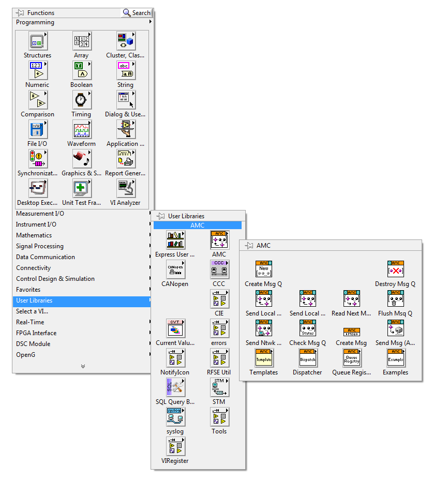Open the Desktop Execution Trace palette
Image resolution: width=448 pixels, height=481 pixels.
38,188
